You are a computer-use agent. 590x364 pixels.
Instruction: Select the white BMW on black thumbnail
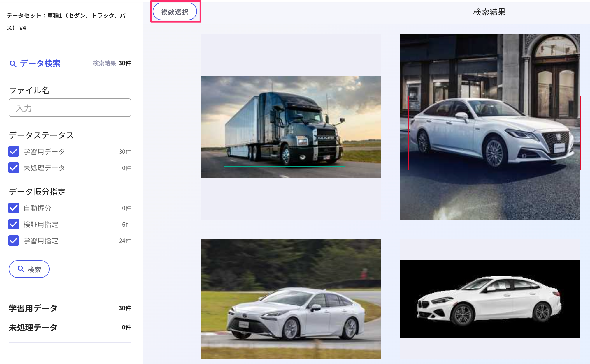coord(490,299)
